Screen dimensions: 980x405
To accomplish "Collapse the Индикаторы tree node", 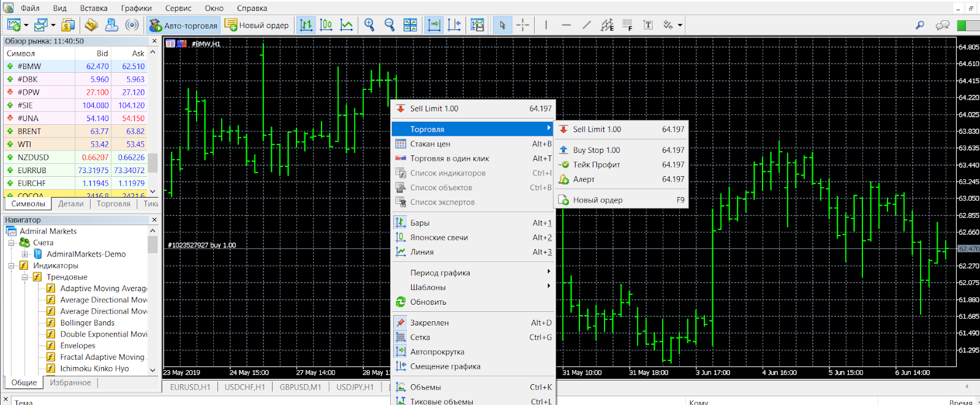I will 12,266.
